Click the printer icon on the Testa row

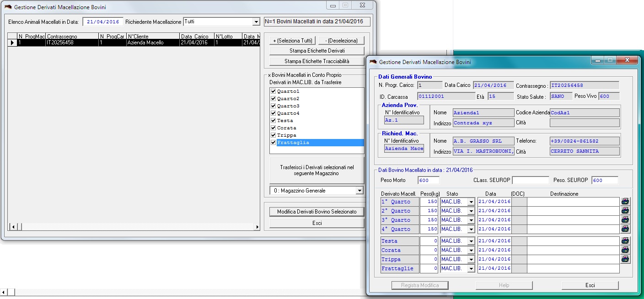pos(625,241)
